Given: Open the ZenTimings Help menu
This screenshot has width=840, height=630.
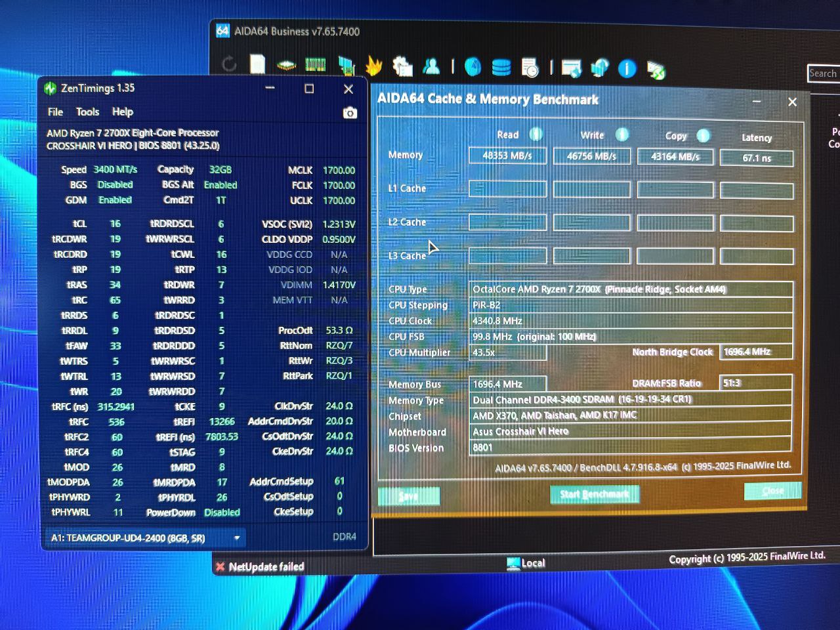Looking at the screenshot, I should pos(122,112).
